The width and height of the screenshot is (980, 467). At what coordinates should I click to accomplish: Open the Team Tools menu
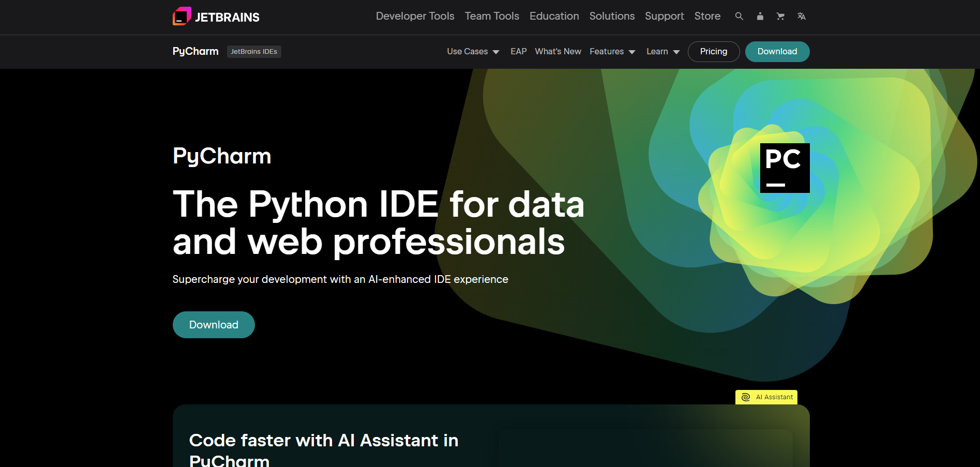492,16
